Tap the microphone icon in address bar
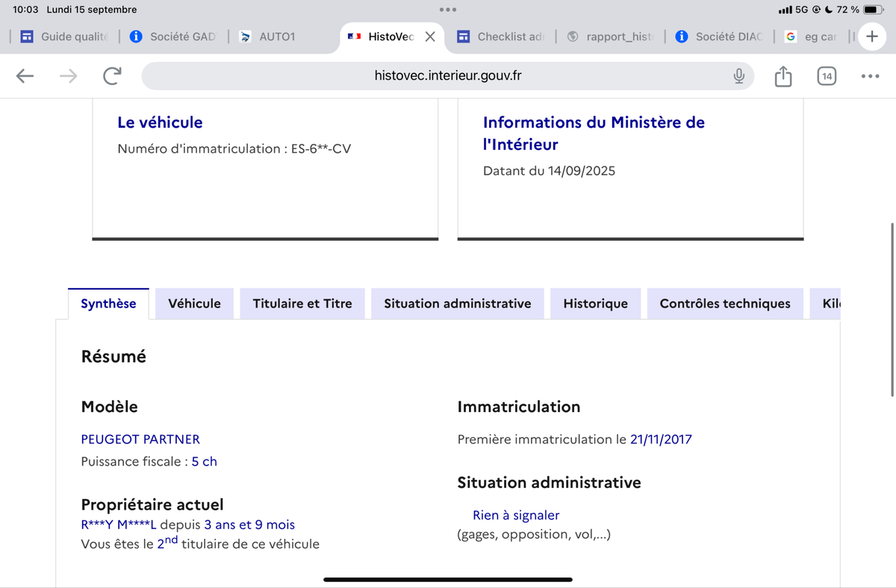Viewport: 896px width, 588px height. (x=738, y=75)
